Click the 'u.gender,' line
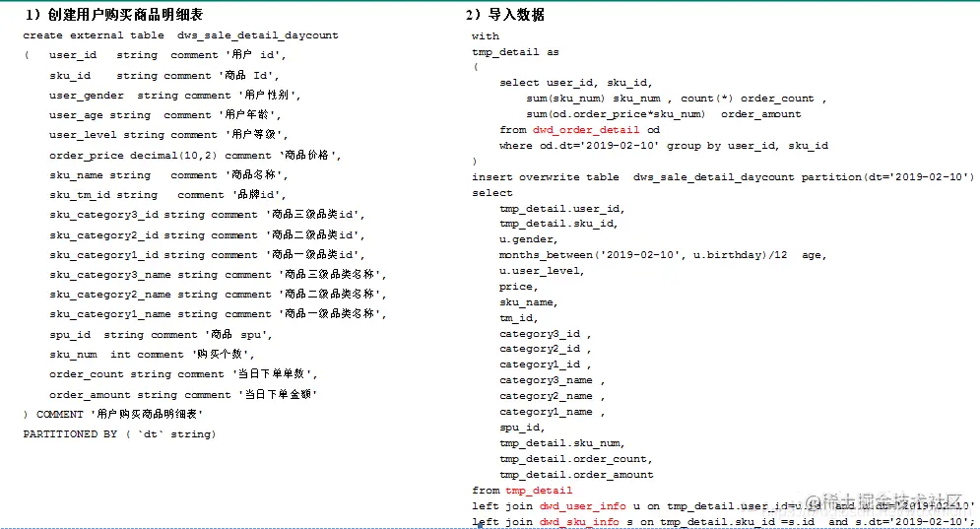This screenshot has width=980, height=529. tap(528, 238)
